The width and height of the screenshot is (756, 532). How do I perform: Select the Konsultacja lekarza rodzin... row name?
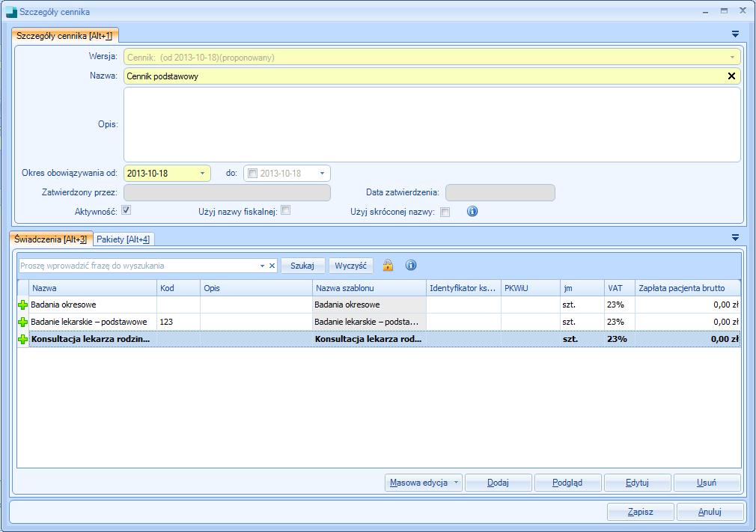[90, 339]
